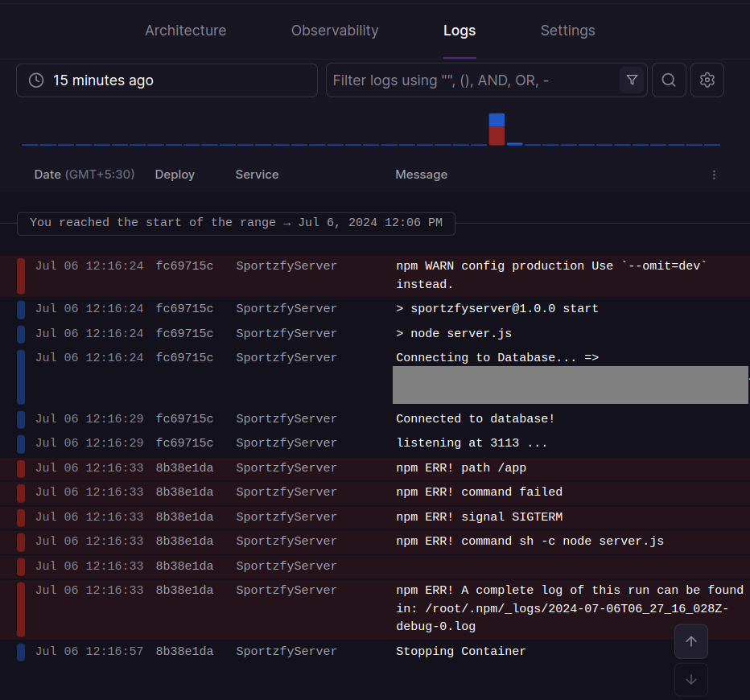Open the Settings tab
This screenshot has width=750, height=700.
click(568, 31)
